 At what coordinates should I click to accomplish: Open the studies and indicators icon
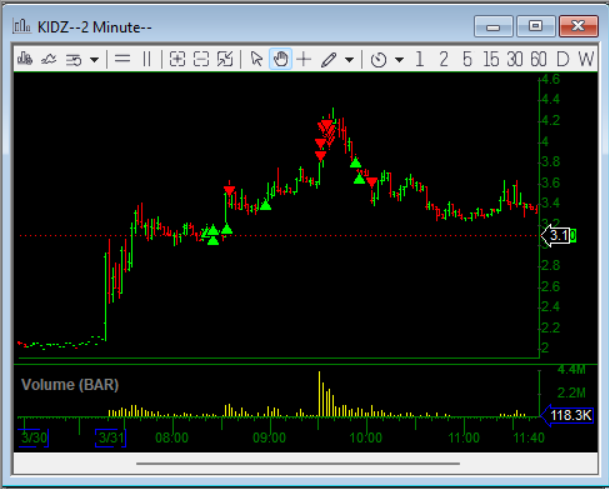tap(74, 60)
